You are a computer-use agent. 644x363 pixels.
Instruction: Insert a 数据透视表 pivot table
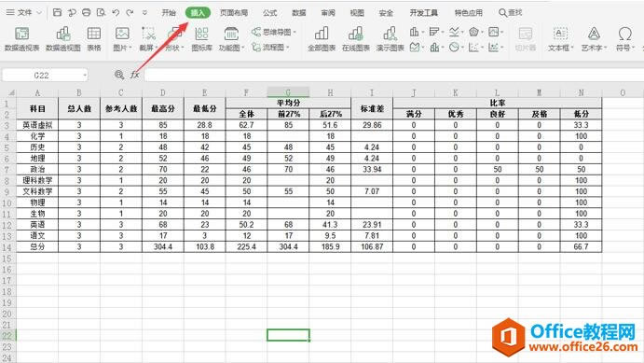pyautogui.click(x=21, y=39)
